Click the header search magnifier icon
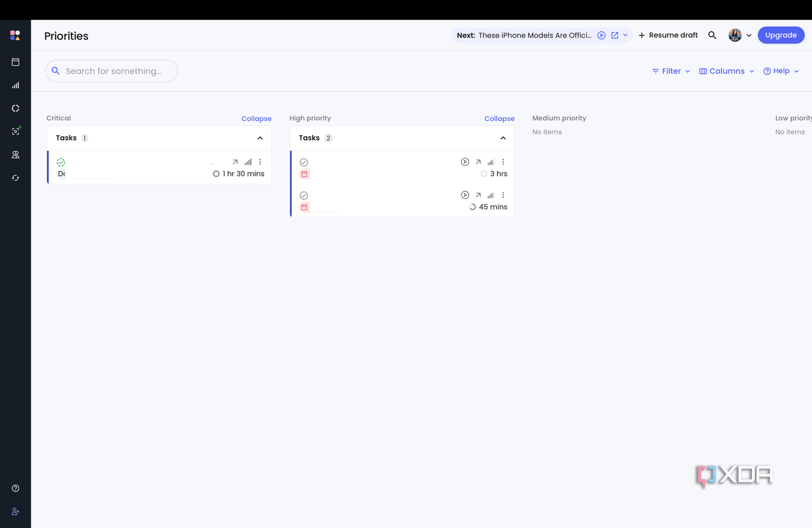Viewport: 812px width, 528px height. 712,36
